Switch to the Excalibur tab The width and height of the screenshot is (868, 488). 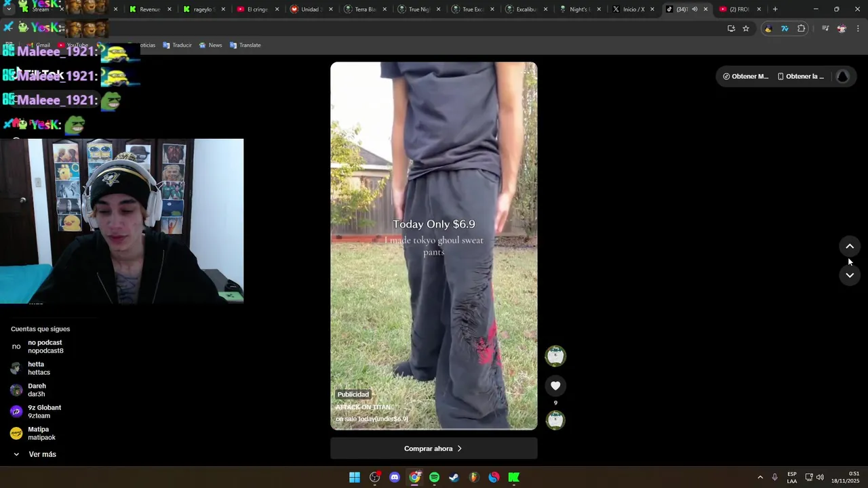tap(526, 9)
